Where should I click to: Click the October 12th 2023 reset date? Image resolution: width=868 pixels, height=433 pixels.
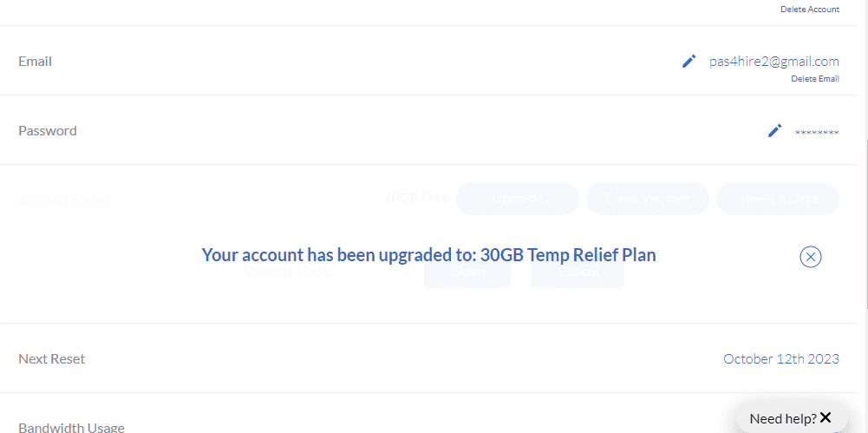click(x=780, y=358)
